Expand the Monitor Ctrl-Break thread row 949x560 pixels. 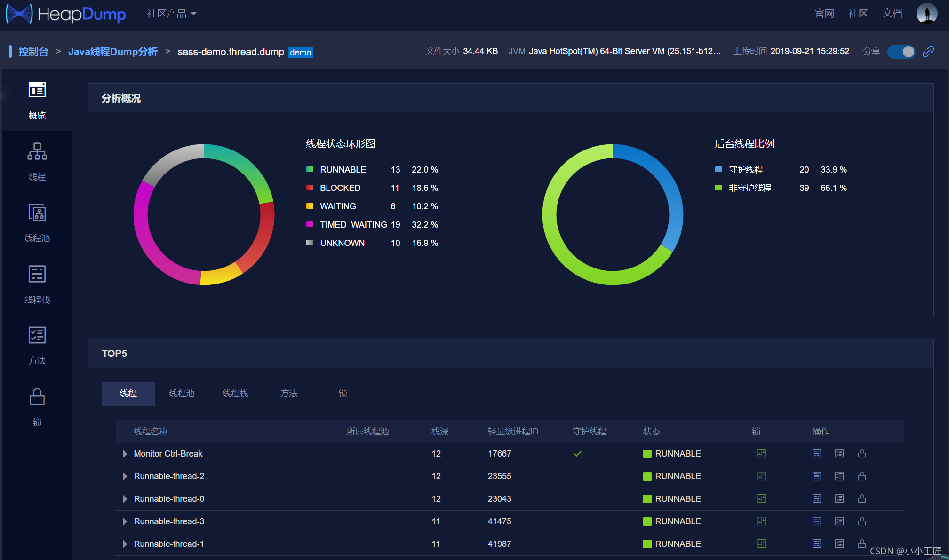(x=125, y=454)
